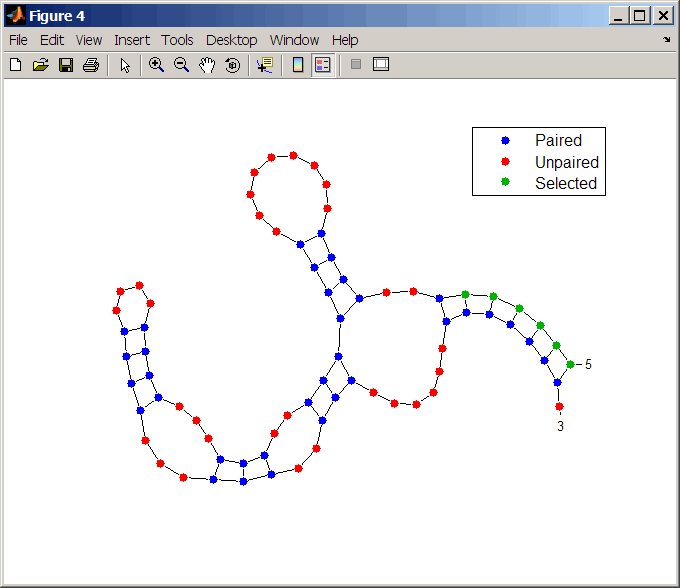Click the green node beside label 5
The width and height of the screenshot is (680, 588).
coord(570,365)
